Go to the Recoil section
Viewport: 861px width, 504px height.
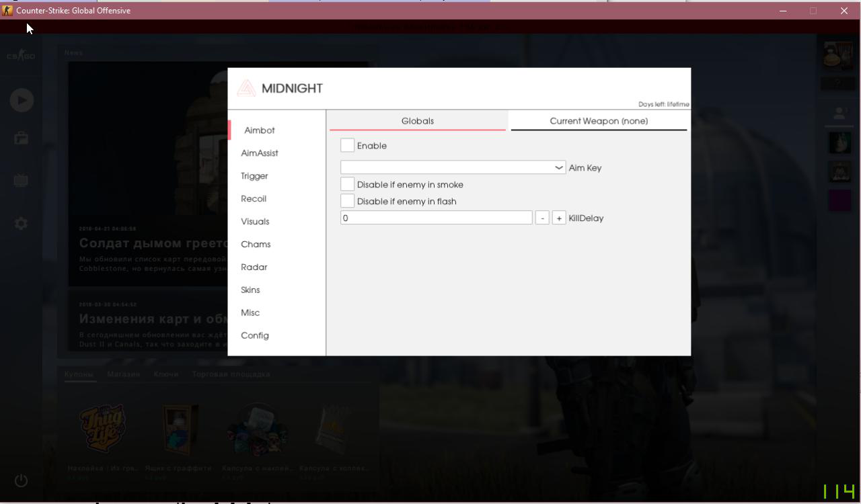[254, 199]
